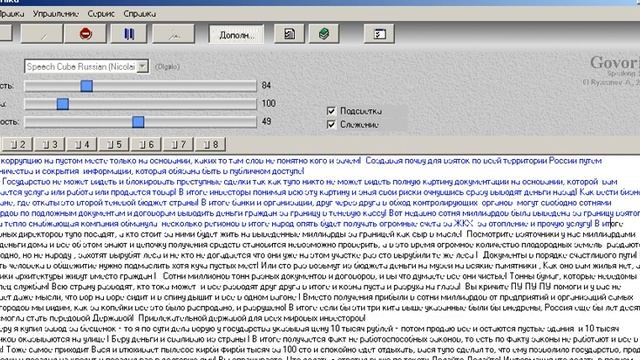Click the text ПУ ПУ ПУ in the document
640x360 pixels.
pyautogui.click(x=530, y=286)
